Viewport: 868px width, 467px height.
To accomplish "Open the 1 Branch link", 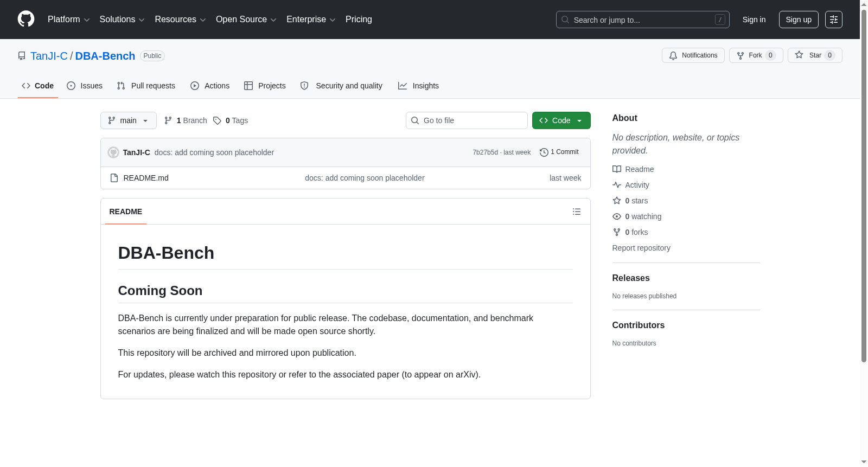I will click(x=186, y=120).
